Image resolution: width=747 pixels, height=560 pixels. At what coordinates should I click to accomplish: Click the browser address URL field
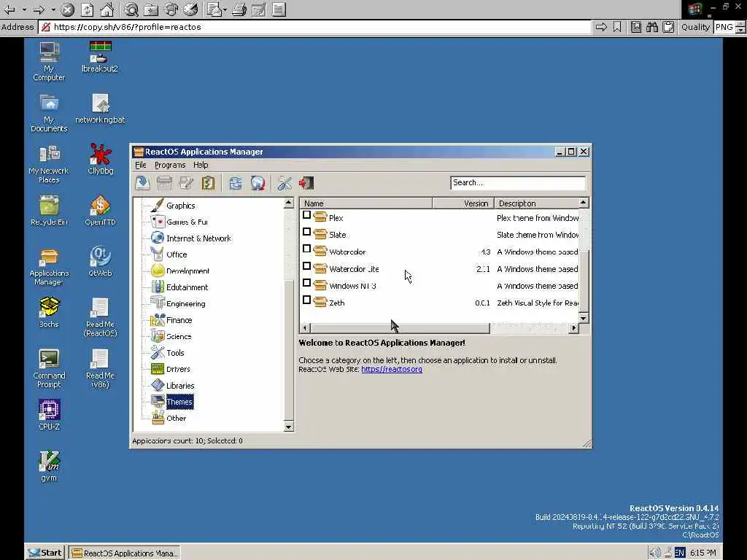pos(314,27)
